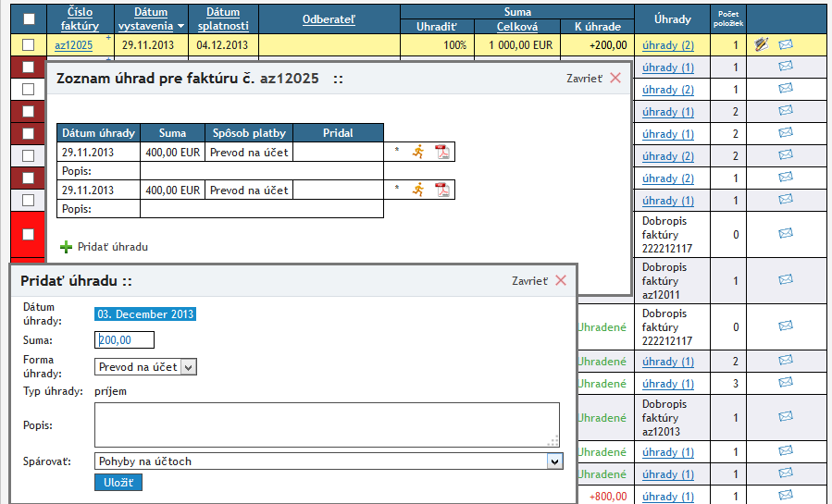
Task: Check the checkbox for invoice az12025
Action: (x=29, y=44)
